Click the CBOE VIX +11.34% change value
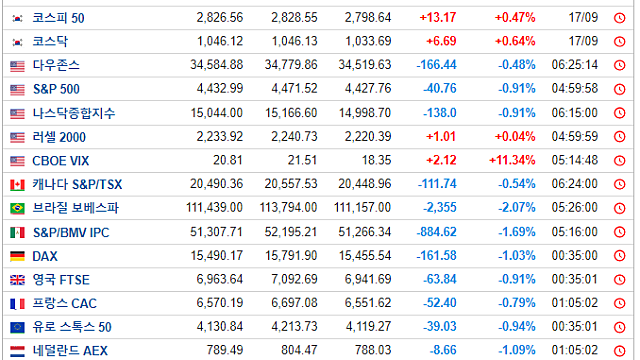 click(512, 160)
